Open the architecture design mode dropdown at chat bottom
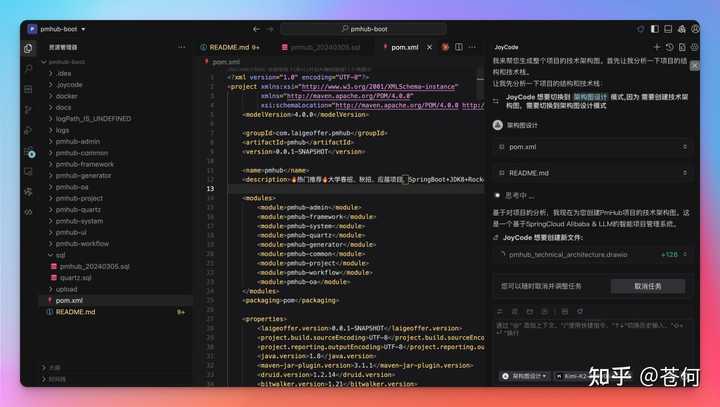720x407 pixels. click(x=525, y=376)
